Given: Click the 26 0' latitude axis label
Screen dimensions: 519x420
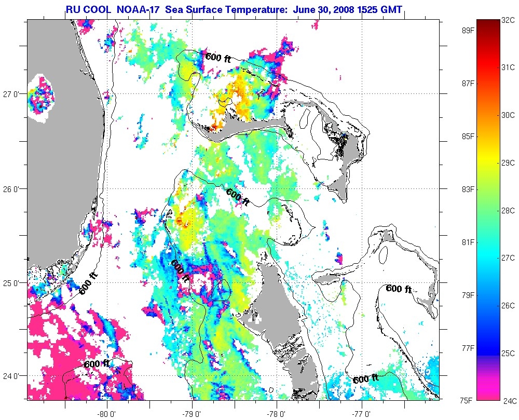Looking at the screenshot, I should (11, 189).
